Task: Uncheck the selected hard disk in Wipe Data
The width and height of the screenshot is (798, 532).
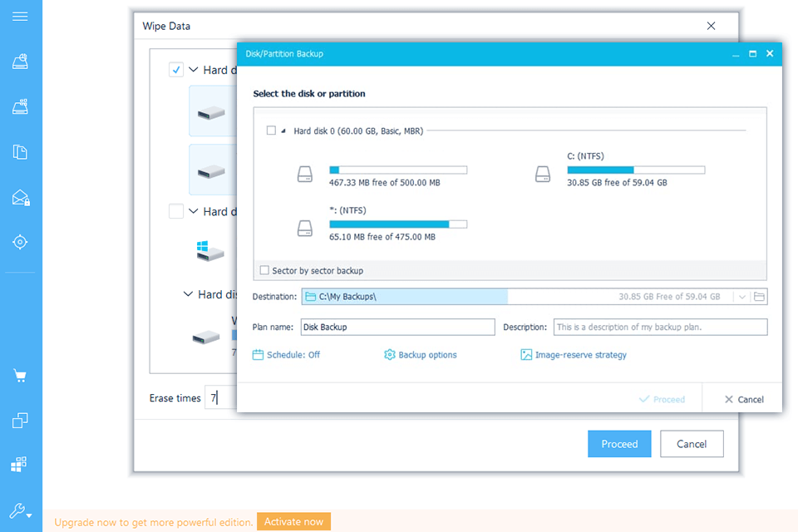Action: (176, 70)
